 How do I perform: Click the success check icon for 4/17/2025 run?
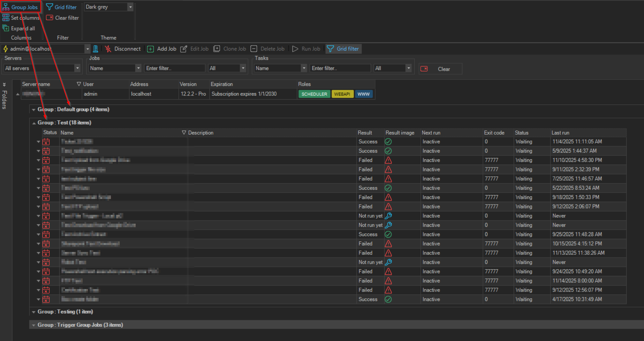(388, 299)
